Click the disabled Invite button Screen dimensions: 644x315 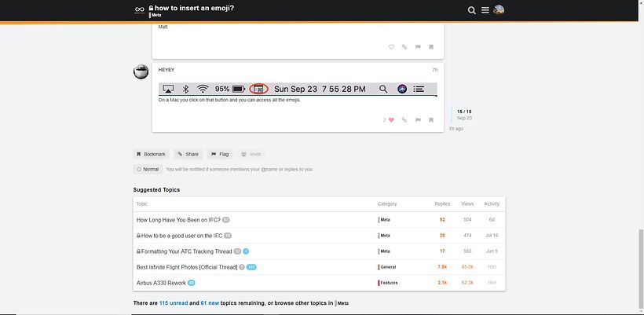251,154
